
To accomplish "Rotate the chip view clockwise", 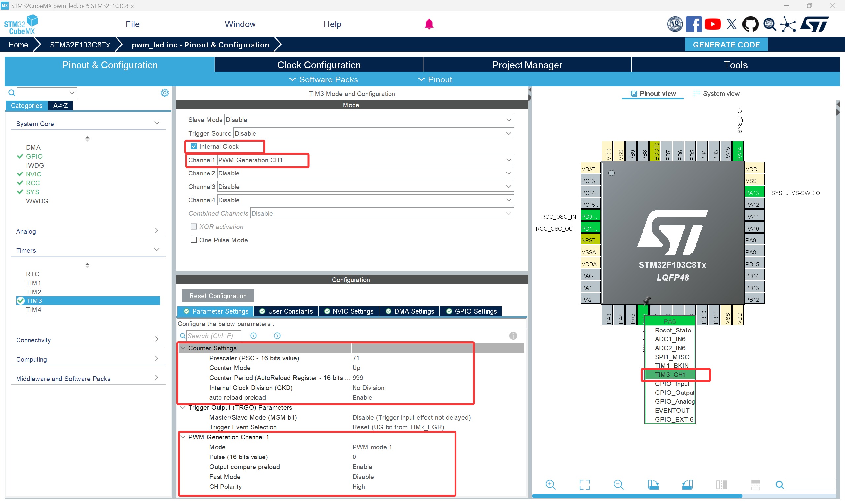I will click(x=653, y=485).
